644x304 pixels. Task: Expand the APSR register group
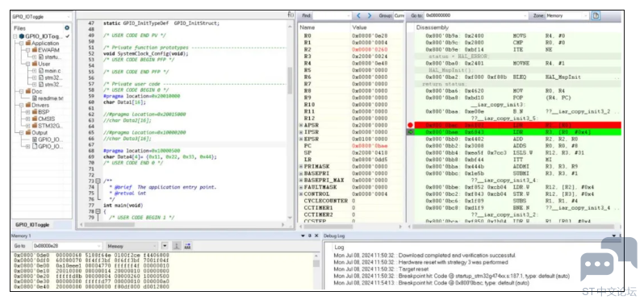point(301,125)
